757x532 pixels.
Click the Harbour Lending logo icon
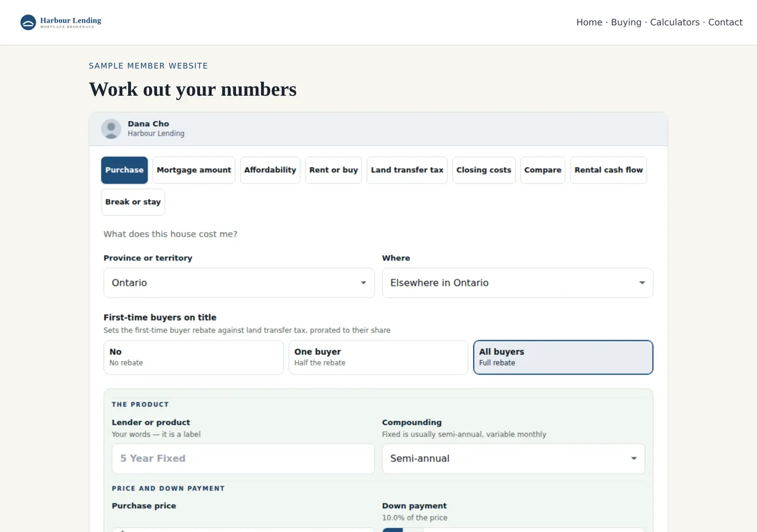28,22
